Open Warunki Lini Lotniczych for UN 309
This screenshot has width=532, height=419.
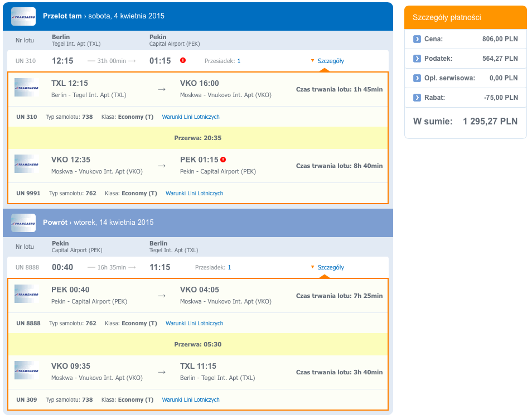click(191, 399)
